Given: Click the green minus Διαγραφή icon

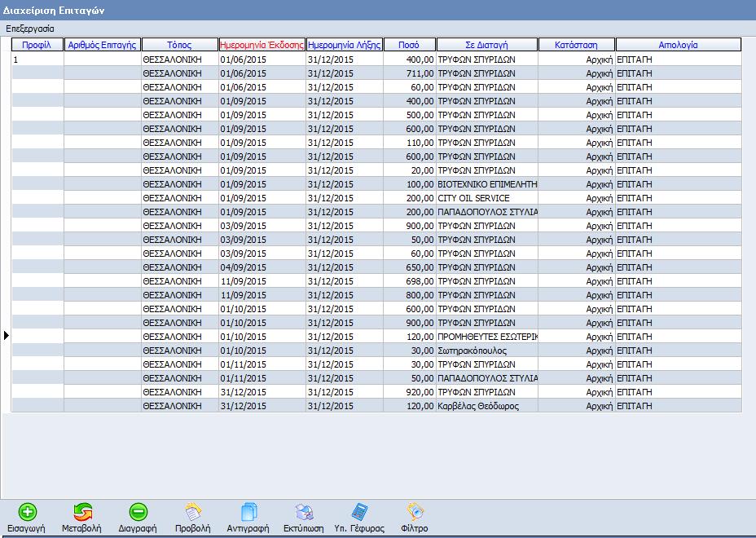Looking at the screenshot, I should tap(138, 512).
